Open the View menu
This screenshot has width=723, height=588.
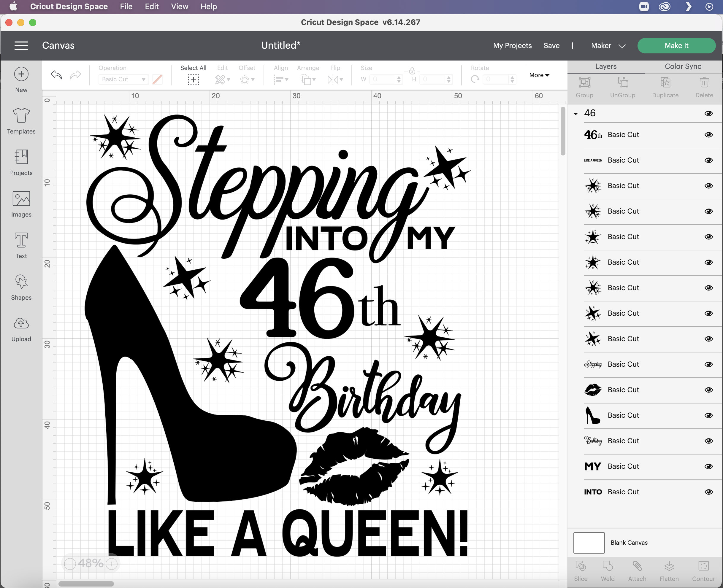179,6
